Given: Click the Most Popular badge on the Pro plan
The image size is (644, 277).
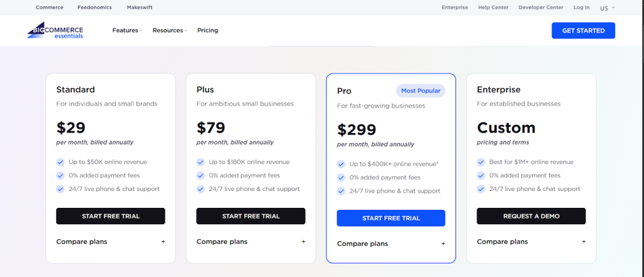Looking at the screenshot, I should (x=420, y=91).
